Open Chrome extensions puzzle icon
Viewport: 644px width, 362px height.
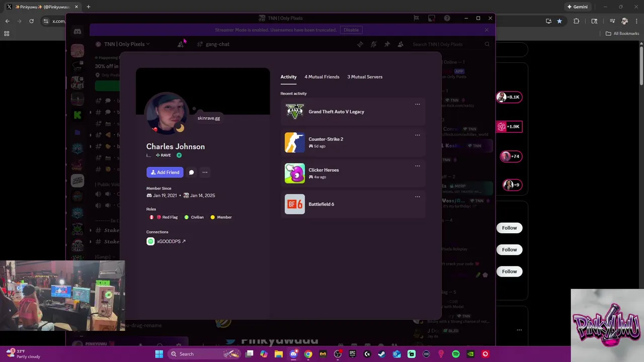pos(577,21)
